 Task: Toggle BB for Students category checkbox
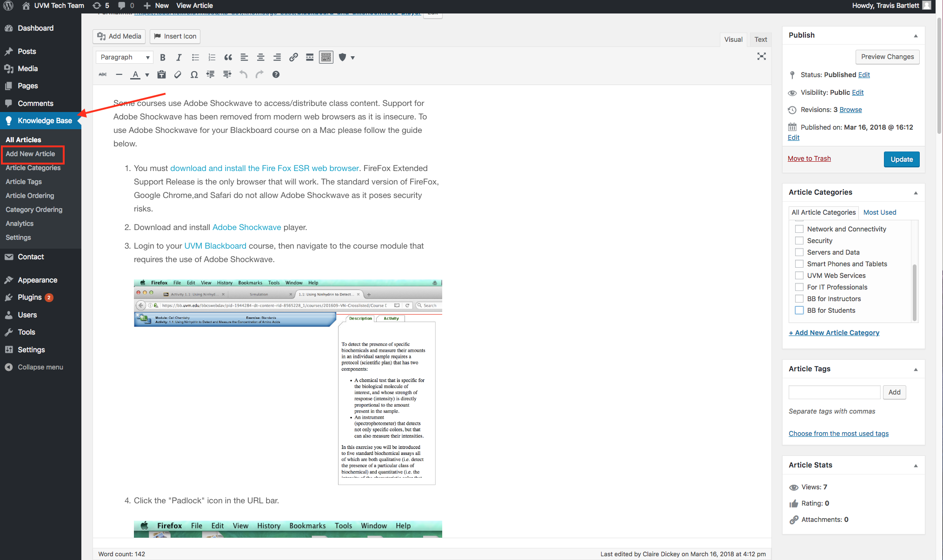799,310
